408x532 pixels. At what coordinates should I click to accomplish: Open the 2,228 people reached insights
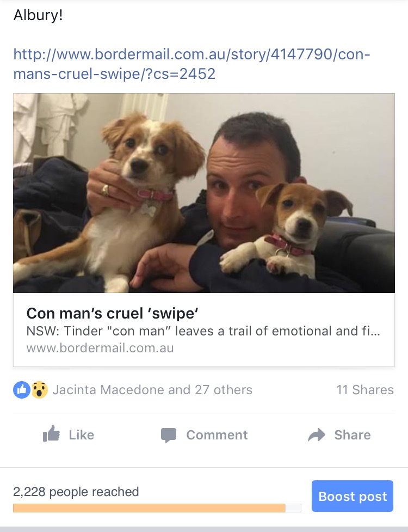coord(76,492)
